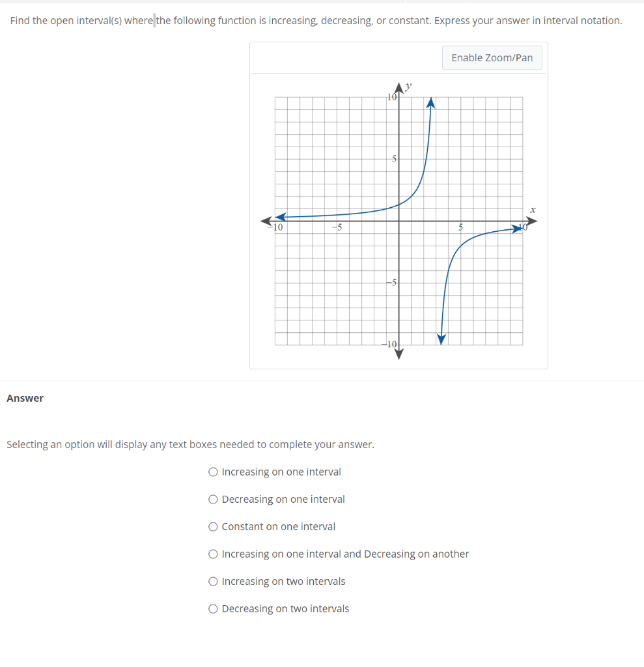644x667 pixels.
Task: Click the right-pointing x-axis arrowhead
Action: [531, 221]
